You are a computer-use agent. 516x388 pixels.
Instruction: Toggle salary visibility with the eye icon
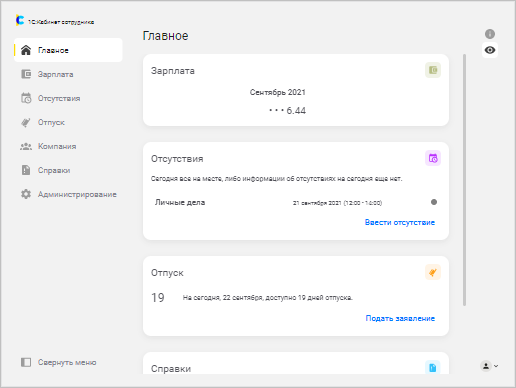pyautogui.click(x=490, y=50)
